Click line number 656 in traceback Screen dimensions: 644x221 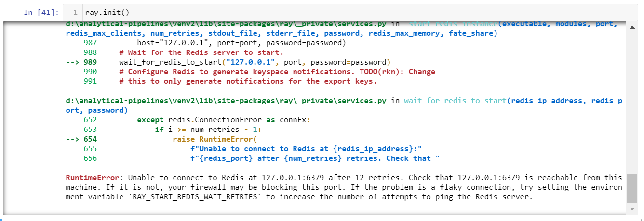point(90,158)
